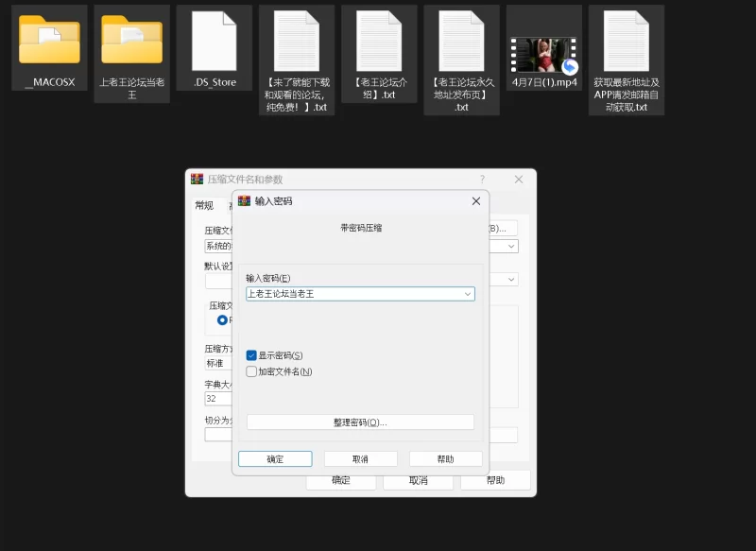Enable the 加密文件名 checkbox
Viewport: 756px width, 551px height.
[x=251, y=371]
